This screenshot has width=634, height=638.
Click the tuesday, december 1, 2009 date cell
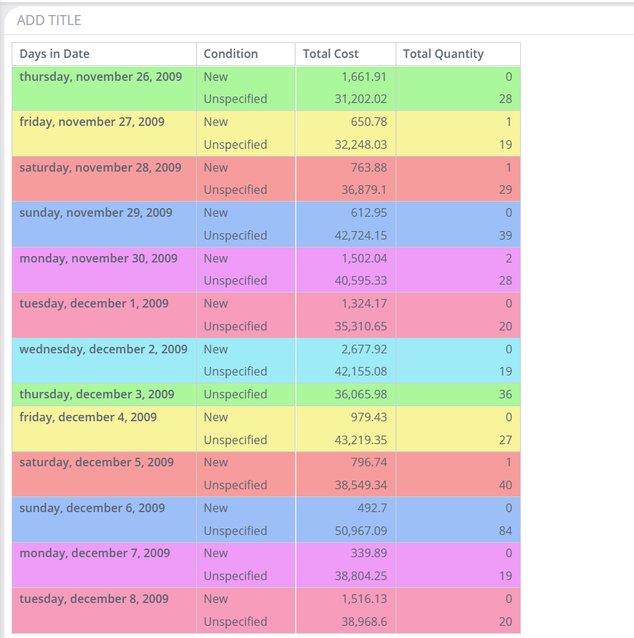[x=94, y=304]
